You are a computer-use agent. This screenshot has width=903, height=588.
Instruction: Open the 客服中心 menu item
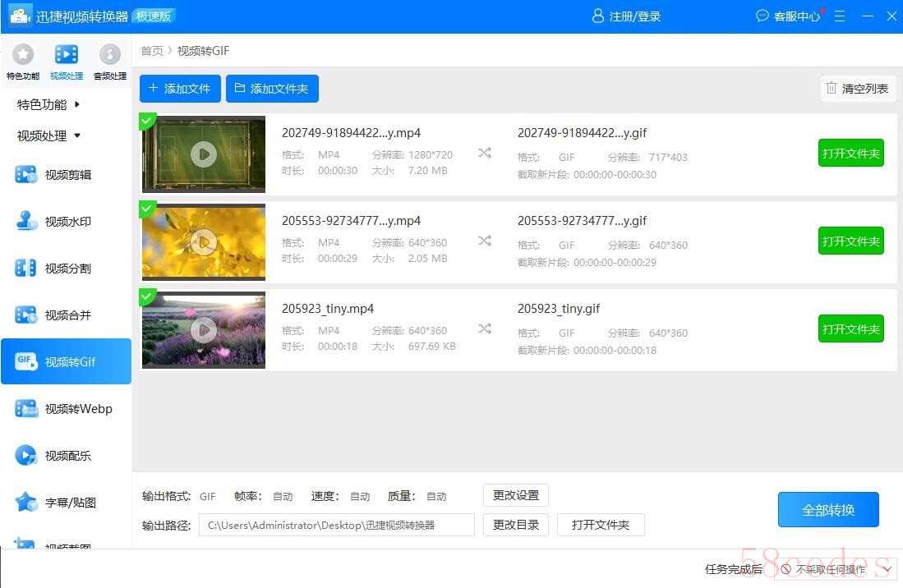[789, 16]
